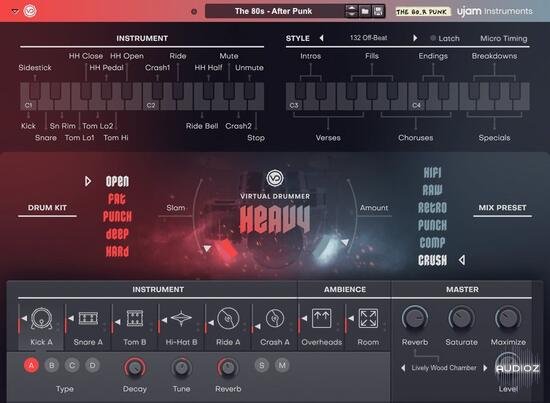The width and height of the screenshot is (550, 403).
Task: Select the Retro mix preset
Action: coord(432,207)
